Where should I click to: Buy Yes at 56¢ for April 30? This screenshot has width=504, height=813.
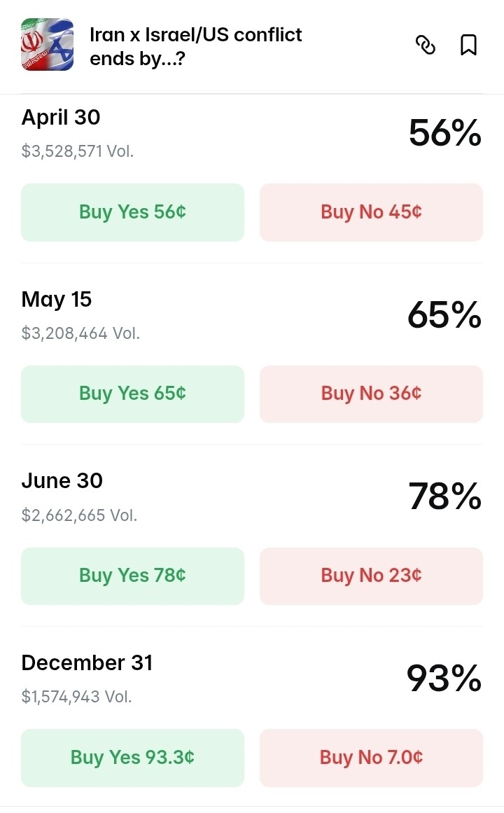pyautogui.click(x=132, y=212)
